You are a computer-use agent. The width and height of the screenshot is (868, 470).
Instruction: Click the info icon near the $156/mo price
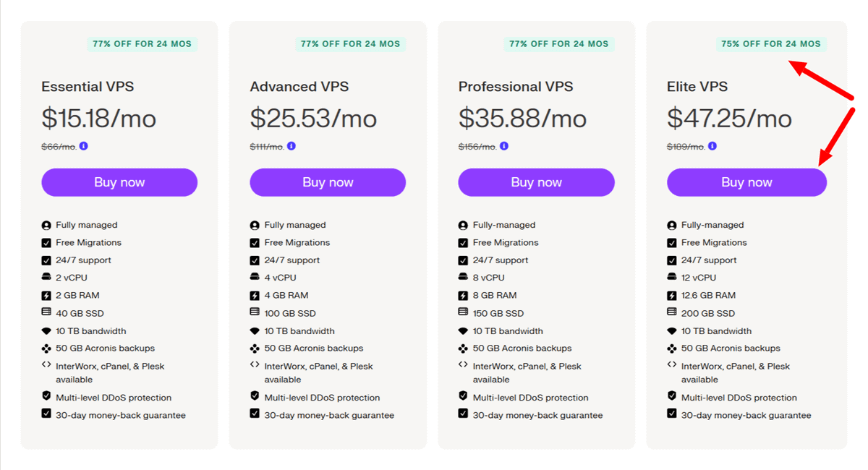[x=503, y=145]
